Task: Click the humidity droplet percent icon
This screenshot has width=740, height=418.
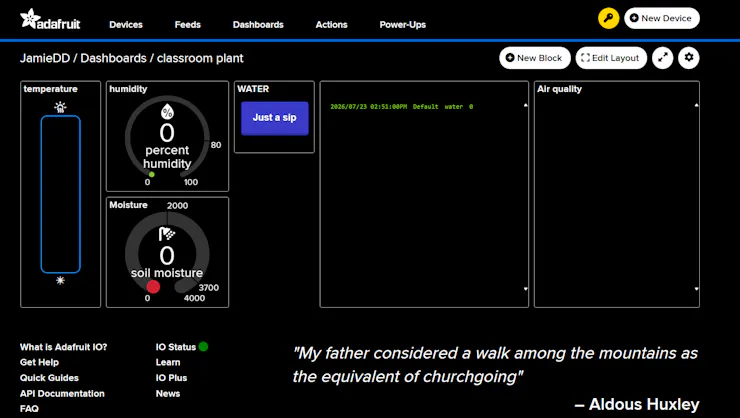Action: click(x=167, y=112)
